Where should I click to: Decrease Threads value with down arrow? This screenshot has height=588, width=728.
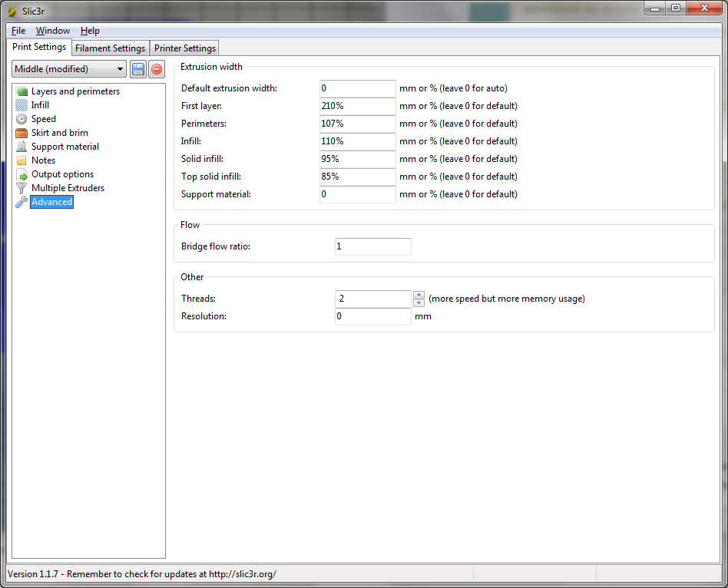pos(419,302)
